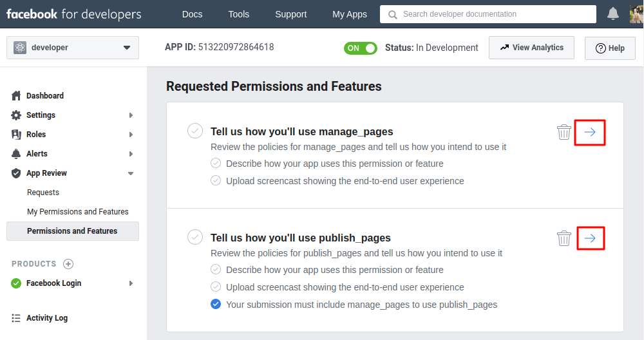Click the 'Status: In Development' text
This screenshot has width=644, height=340.
(x=431, y=48)
